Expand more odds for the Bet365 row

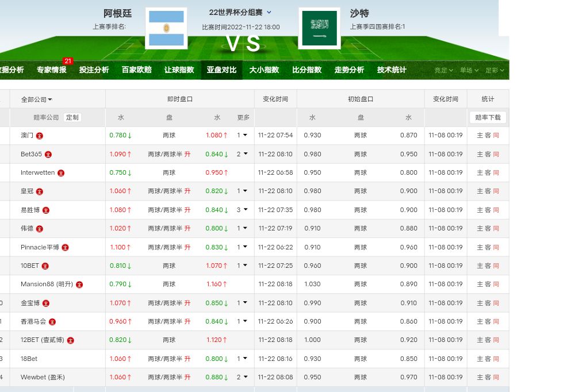click(x=242, y=154)
